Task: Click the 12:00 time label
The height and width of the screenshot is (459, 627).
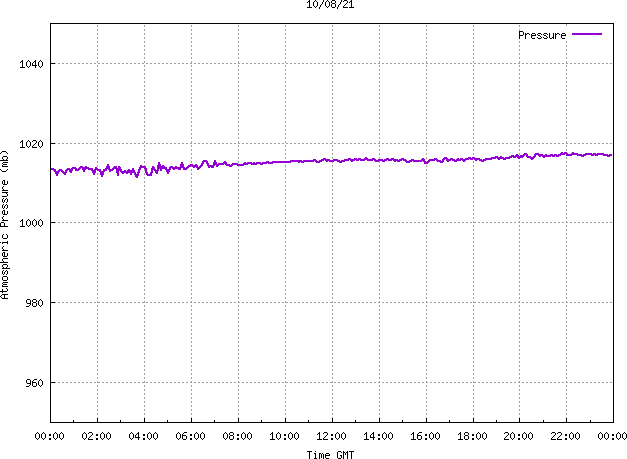Action: 331,436
